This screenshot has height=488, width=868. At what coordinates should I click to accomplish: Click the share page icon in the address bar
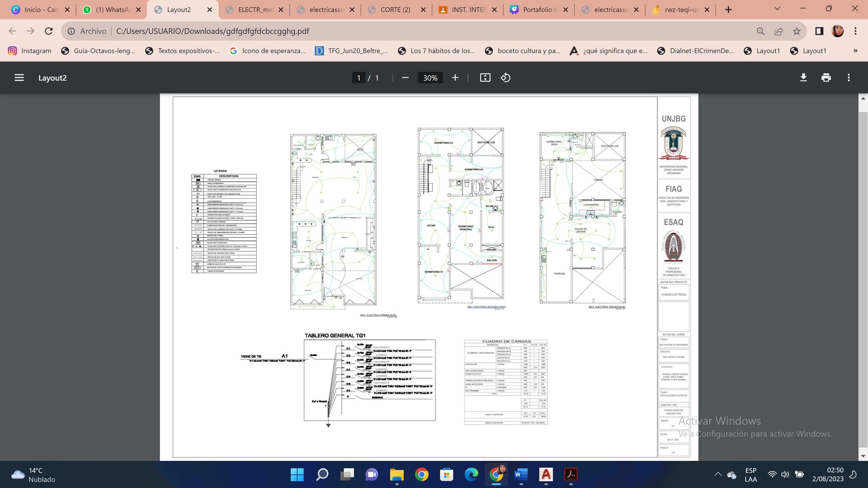point(778,31)
